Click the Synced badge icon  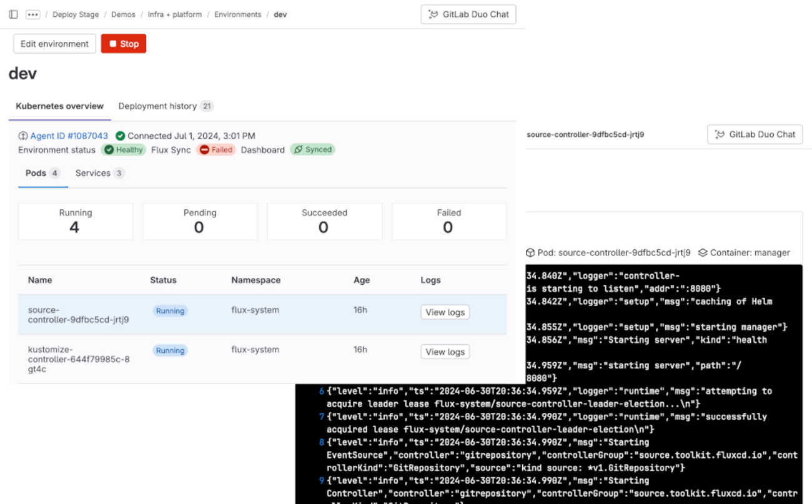tap(298, 150)
